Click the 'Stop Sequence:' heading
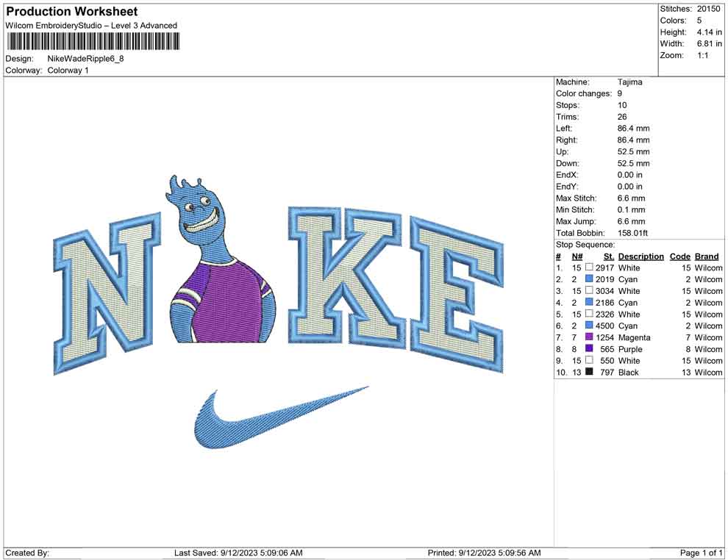Viewport: 728px width, 560px height. click(x=585, y=245)
